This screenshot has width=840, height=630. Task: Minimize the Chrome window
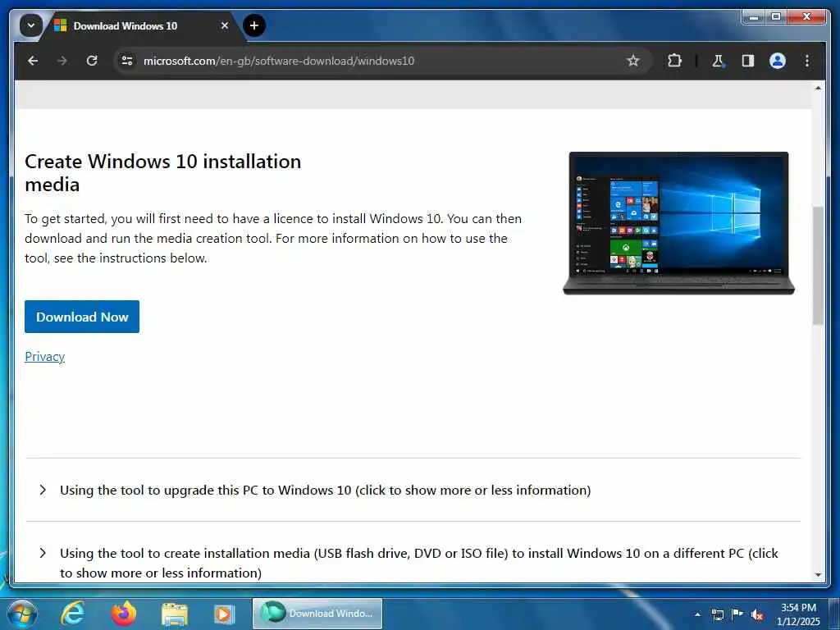click(x=754, y=17)
